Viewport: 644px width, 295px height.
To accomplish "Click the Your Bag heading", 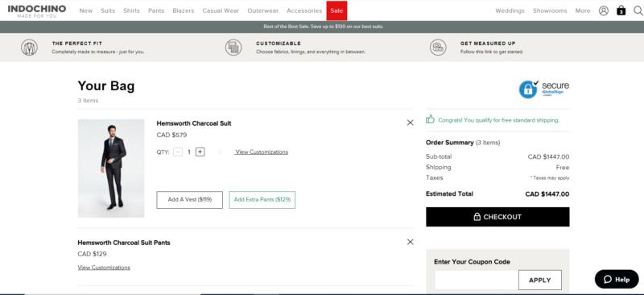I will point(106,86).
